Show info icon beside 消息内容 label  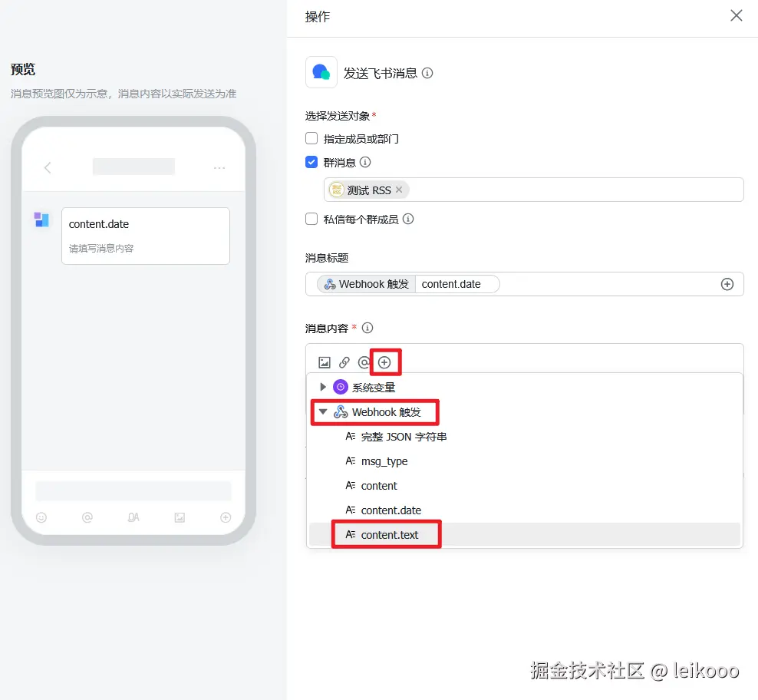[x=367, y=328]
